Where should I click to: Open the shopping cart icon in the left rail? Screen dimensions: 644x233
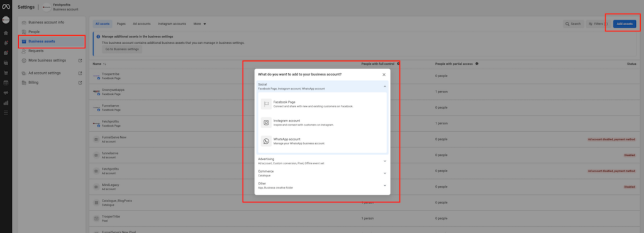6,73
